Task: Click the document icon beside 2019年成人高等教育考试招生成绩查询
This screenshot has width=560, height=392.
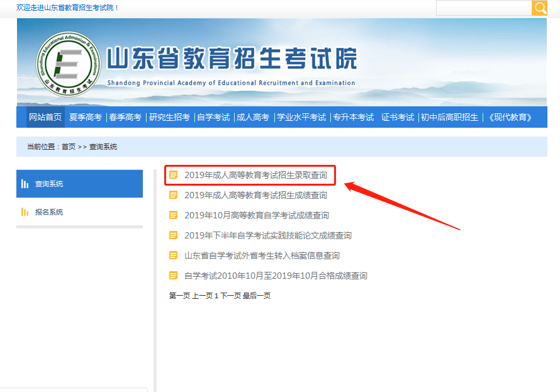Action: (174, 195)
